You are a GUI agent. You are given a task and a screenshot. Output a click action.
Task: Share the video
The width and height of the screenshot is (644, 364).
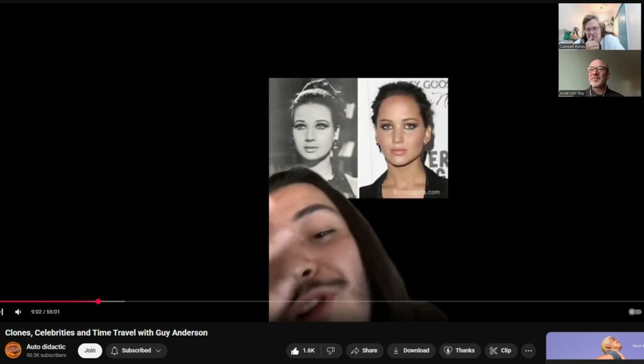(364, 350)
